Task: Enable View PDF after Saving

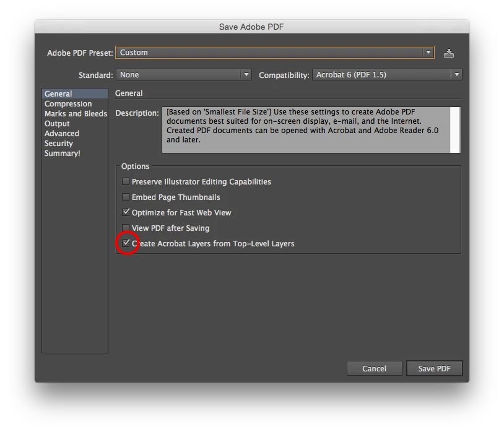Action: click(126, 228)
